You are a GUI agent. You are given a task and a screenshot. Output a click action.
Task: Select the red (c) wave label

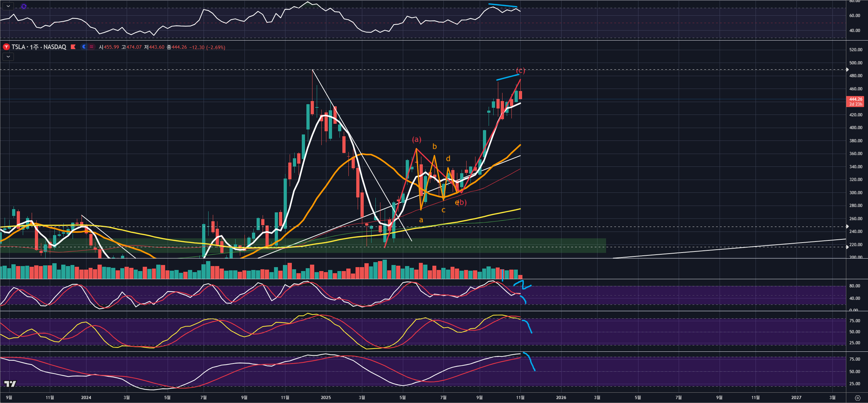pyautogui.click(x=520, y=70)
